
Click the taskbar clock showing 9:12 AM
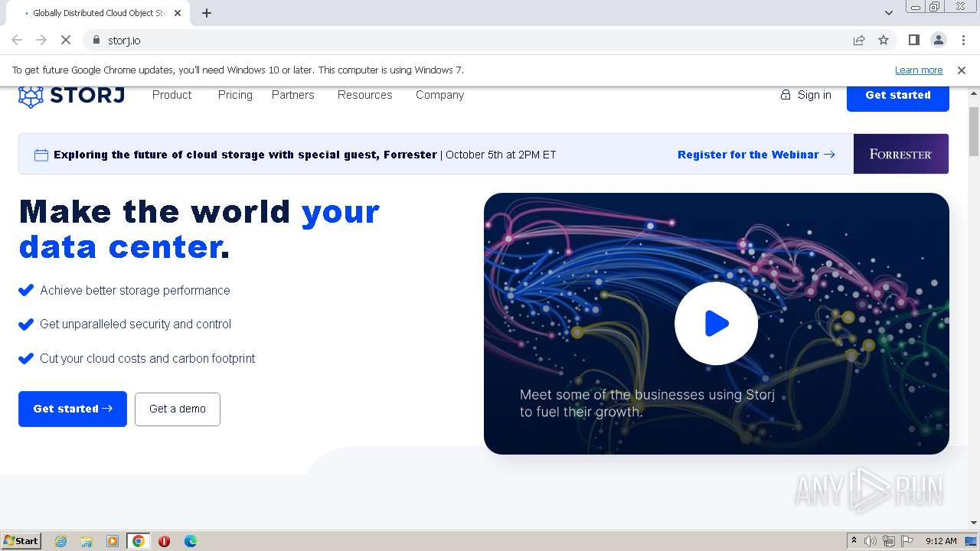[x=941, y=541]
